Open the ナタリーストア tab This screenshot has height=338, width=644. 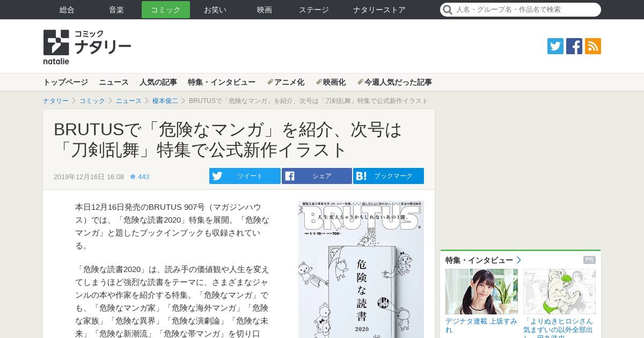click(x=379, y=10)
